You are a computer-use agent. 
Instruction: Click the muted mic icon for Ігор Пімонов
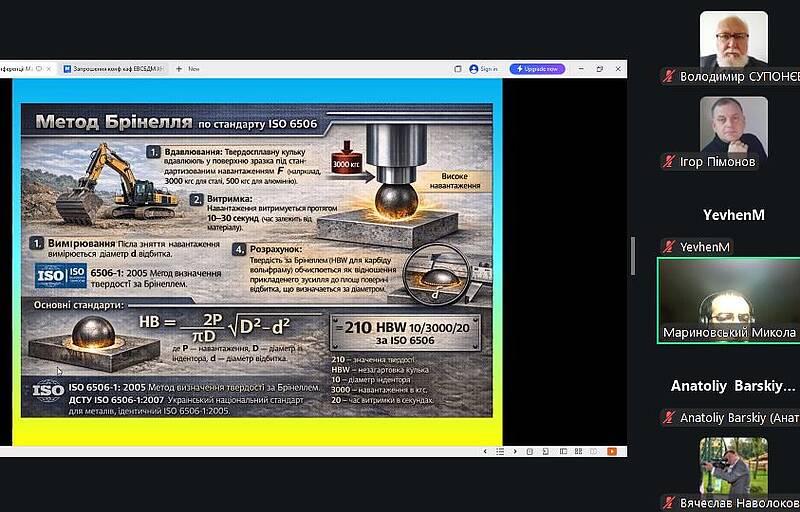pos(668,162)
